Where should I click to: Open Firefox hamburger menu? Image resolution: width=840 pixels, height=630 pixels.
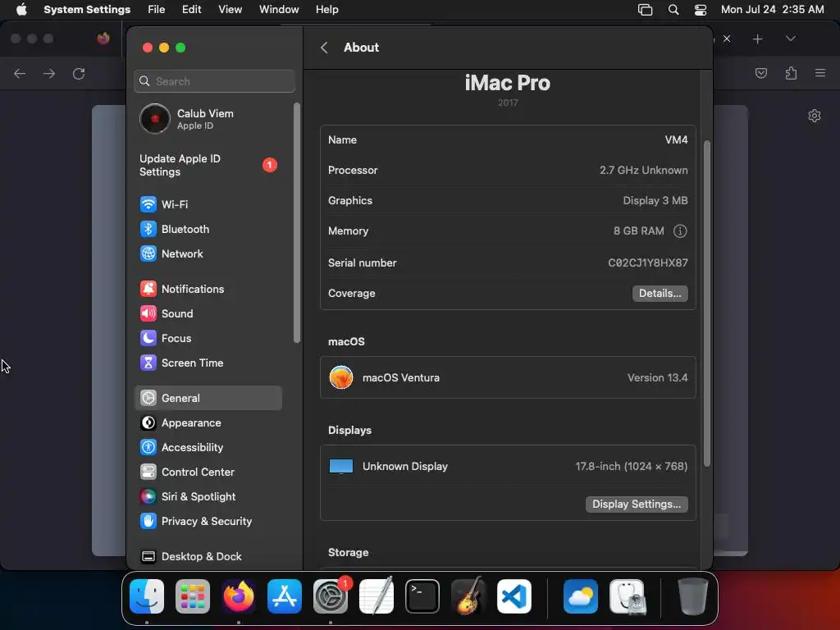pos(820,73)
